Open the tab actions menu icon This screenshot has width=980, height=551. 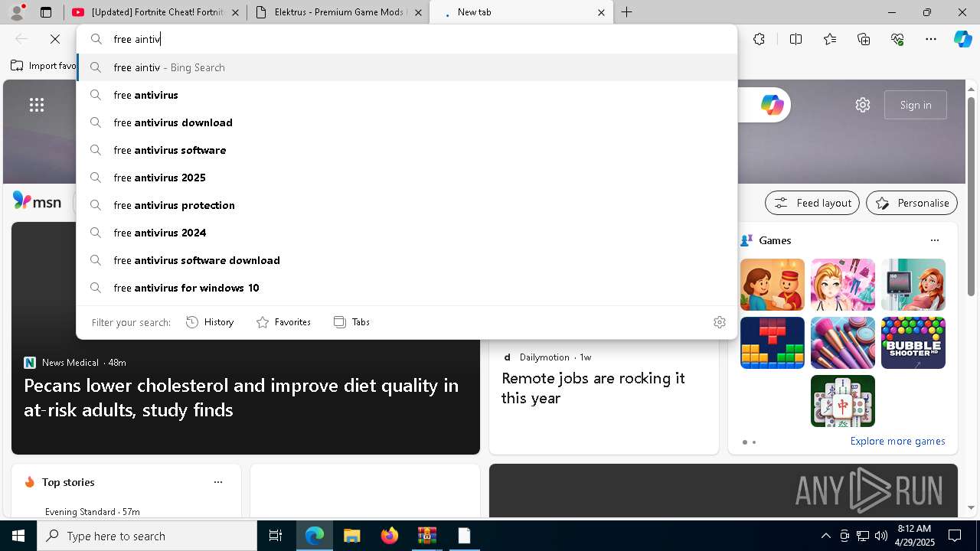tap(46, 12)
